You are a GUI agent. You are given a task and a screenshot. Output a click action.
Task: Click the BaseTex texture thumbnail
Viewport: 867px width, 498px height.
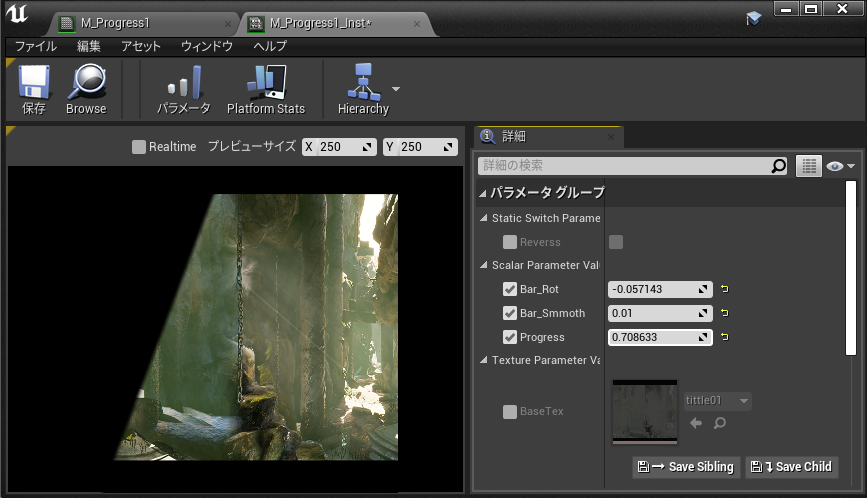(x=645, y=412)
